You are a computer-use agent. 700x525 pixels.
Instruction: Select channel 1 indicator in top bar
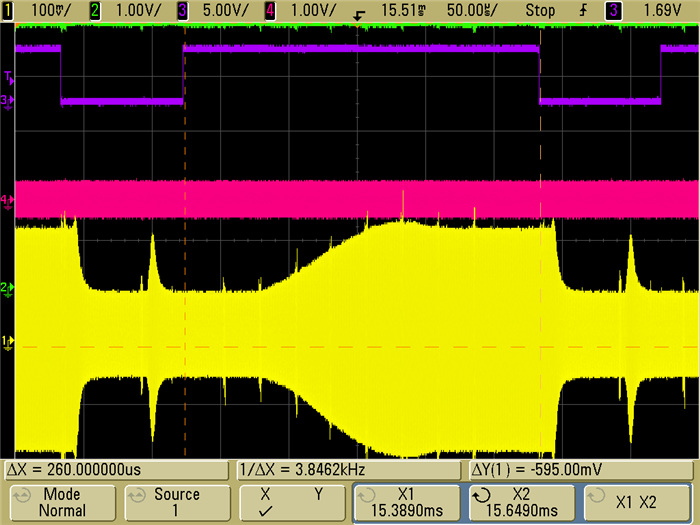(x=7, y=10)
